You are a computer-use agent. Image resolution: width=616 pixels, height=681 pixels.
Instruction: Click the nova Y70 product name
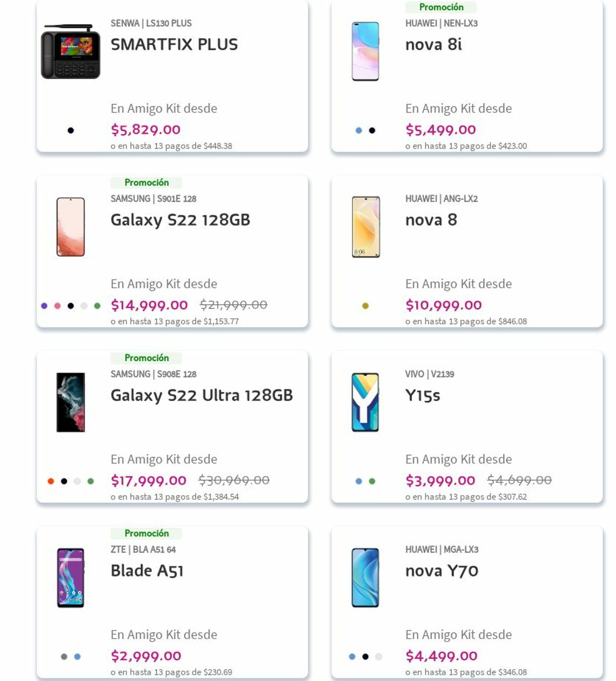[442, 571]
